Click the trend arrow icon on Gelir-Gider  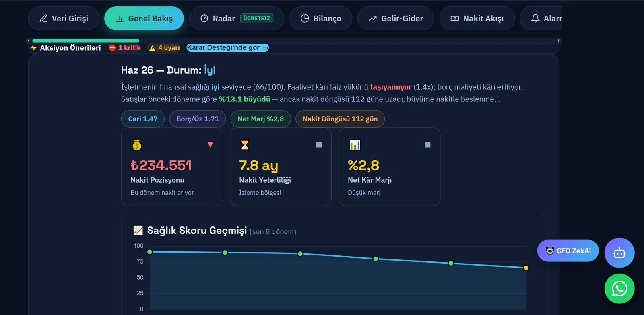[373, 19]
